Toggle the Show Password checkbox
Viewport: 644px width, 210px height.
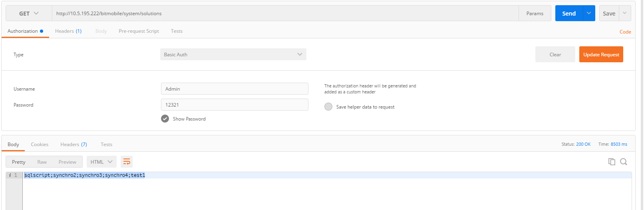coord(165,119)
